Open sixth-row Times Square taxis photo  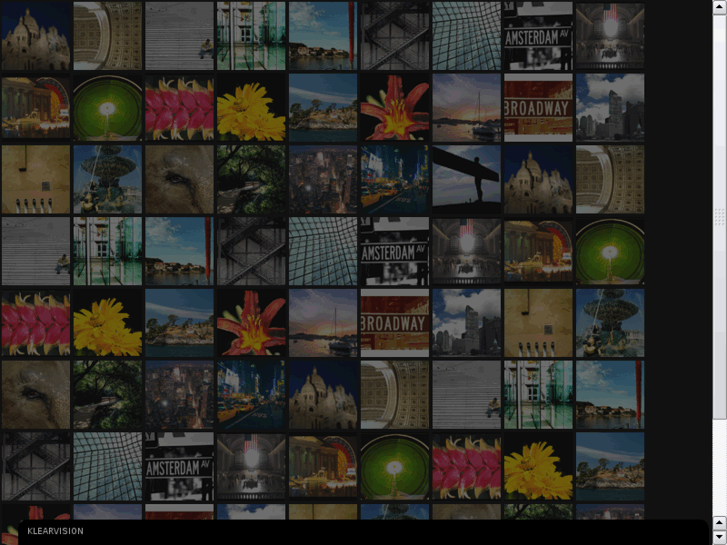click(251, 395)
